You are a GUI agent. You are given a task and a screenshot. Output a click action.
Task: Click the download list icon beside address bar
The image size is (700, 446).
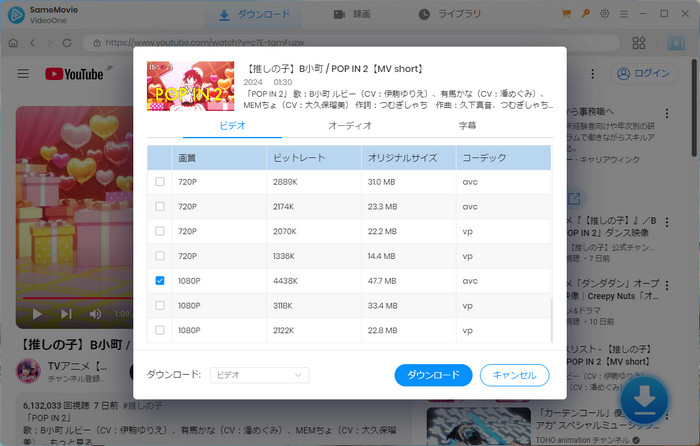pos(676,43)
